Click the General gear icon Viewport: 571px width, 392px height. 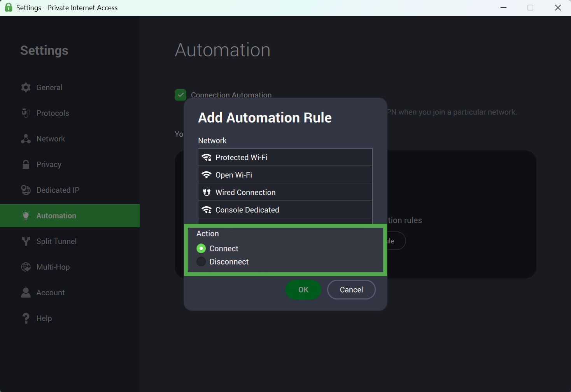[26, 87]
